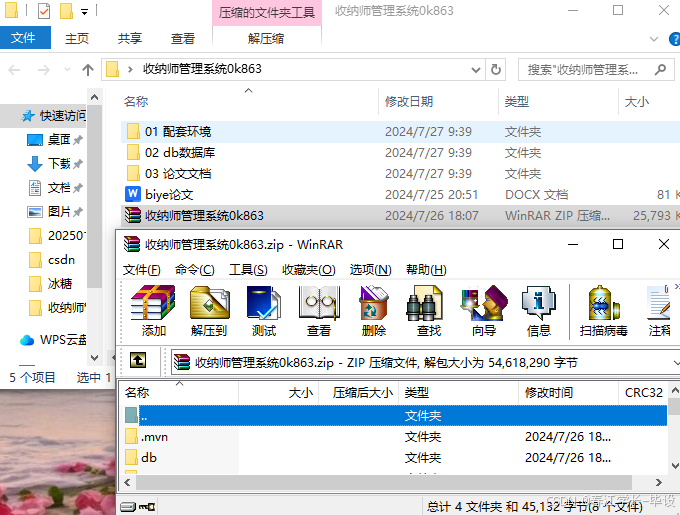
Task: Go up one level in WinRAR
Action: coord(138,360)
